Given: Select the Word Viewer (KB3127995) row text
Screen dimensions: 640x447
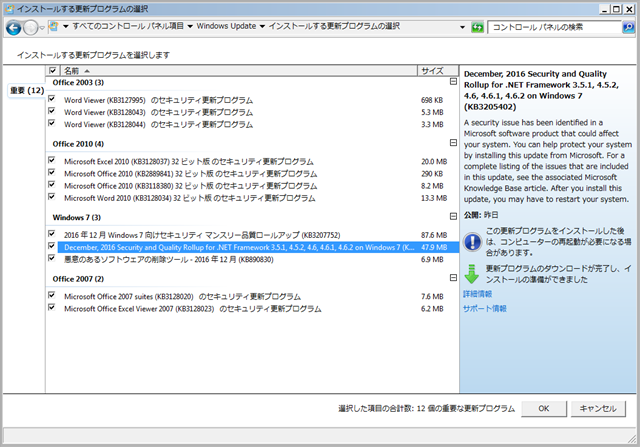Looking at the screenshot, I should 158,100.
